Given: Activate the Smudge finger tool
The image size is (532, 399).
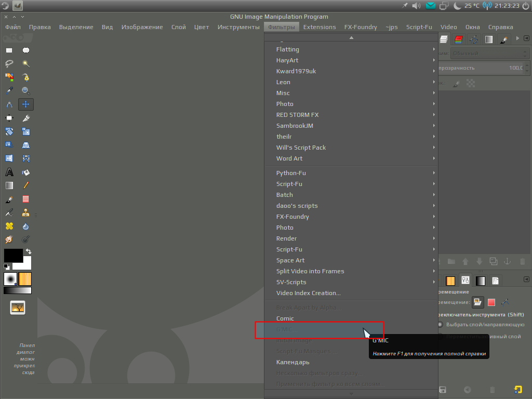Looking at the screenshot, I should pos(9,240).
